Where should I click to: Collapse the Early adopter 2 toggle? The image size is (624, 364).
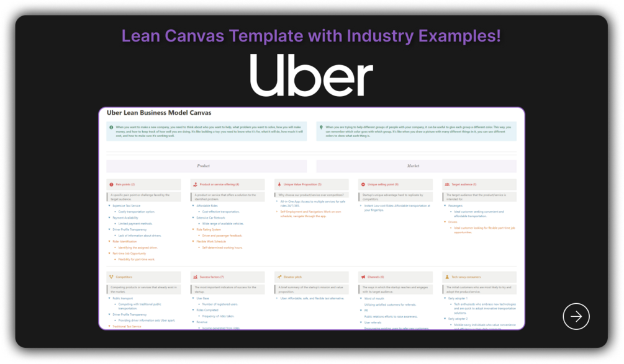click(x=445, y=319)
